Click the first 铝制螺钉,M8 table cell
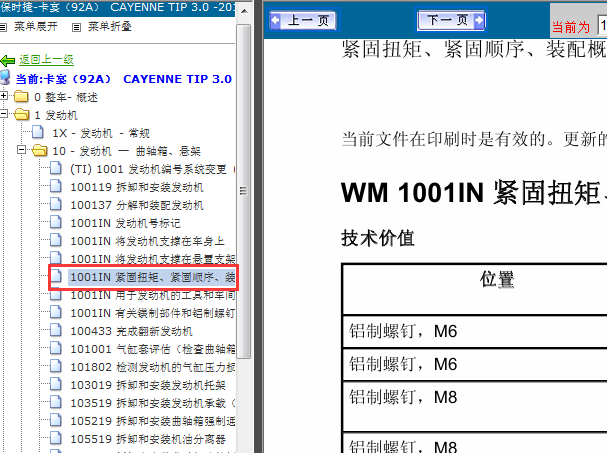 click(x=475, y=406)
